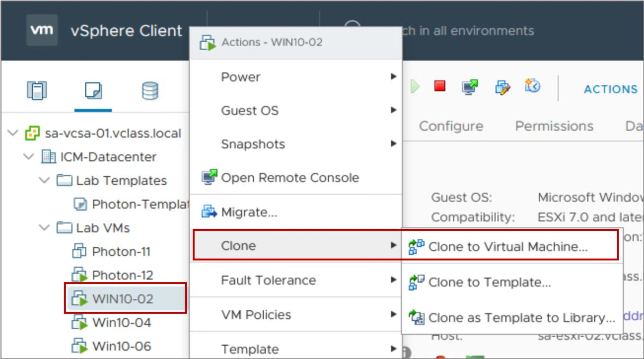Viewport: 644px width, 359px height.
Task: Click icon beside Clone to Virtual Machine
Action: pos(417,246)
